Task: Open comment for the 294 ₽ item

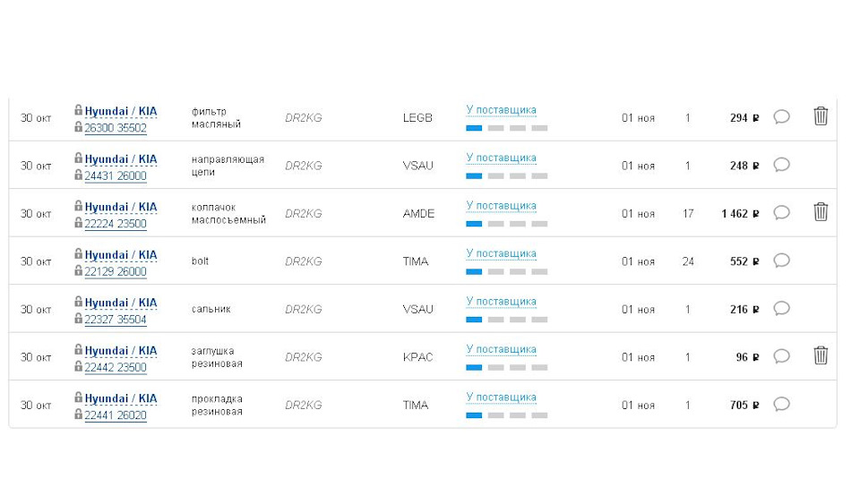Action: point(781,117)
